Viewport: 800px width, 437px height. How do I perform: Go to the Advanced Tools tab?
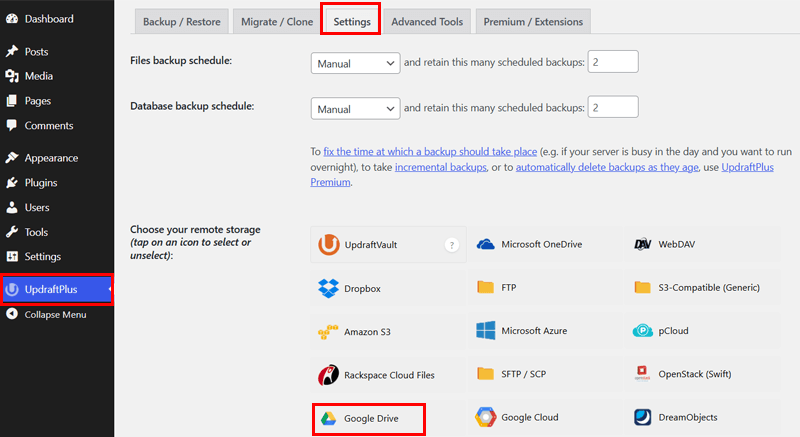point(427,22)
